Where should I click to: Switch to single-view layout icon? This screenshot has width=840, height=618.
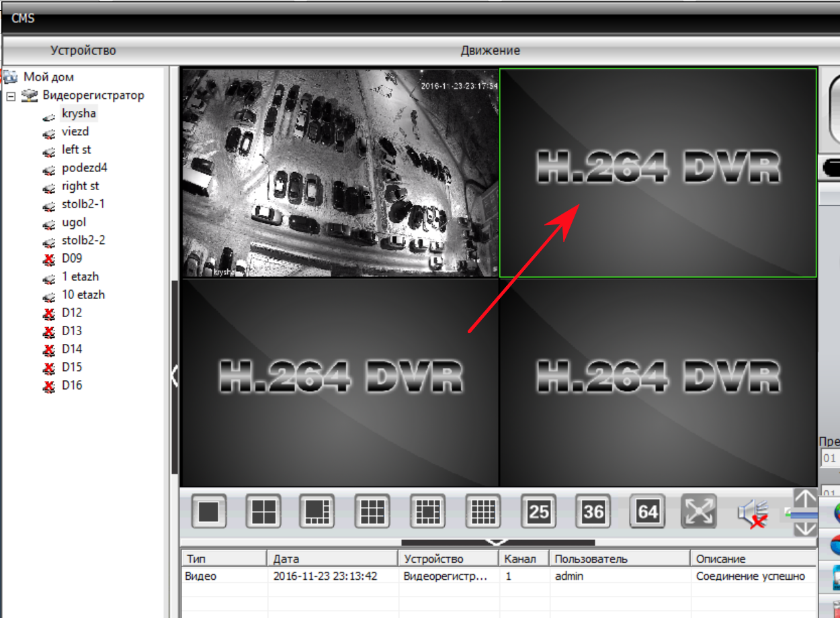click(x=209, y=512)
